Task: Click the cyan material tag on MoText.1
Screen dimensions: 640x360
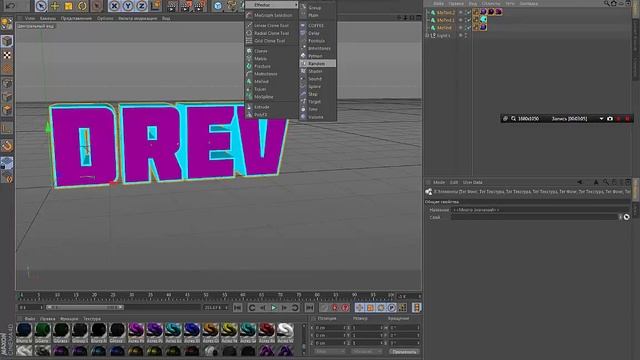Action: (483, 20)
